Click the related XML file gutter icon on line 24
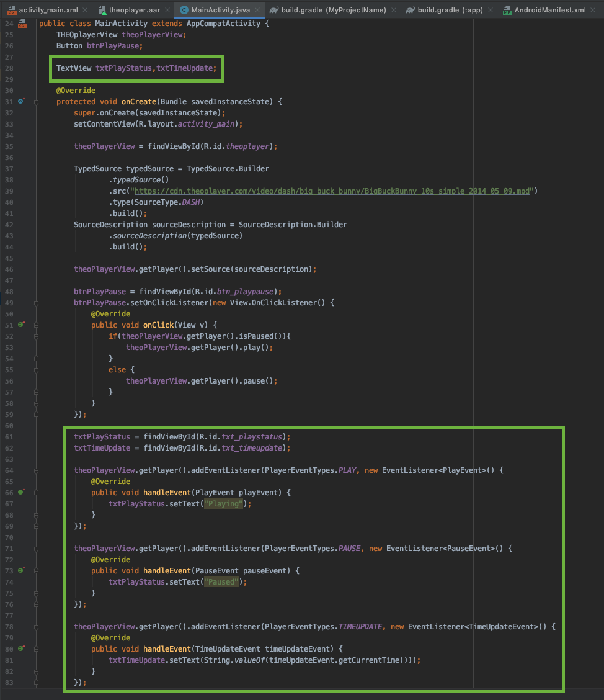The width and height of the screenshot is (604, 700). point(23,24)
